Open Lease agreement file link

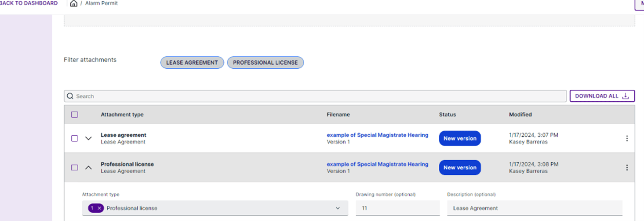(377, 135)
